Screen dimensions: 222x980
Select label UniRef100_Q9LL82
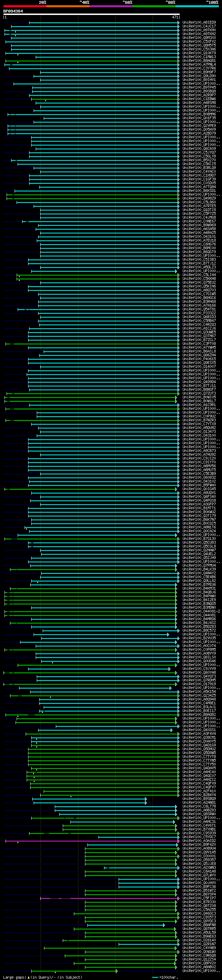pyautogui.click(x=199, y=581)
